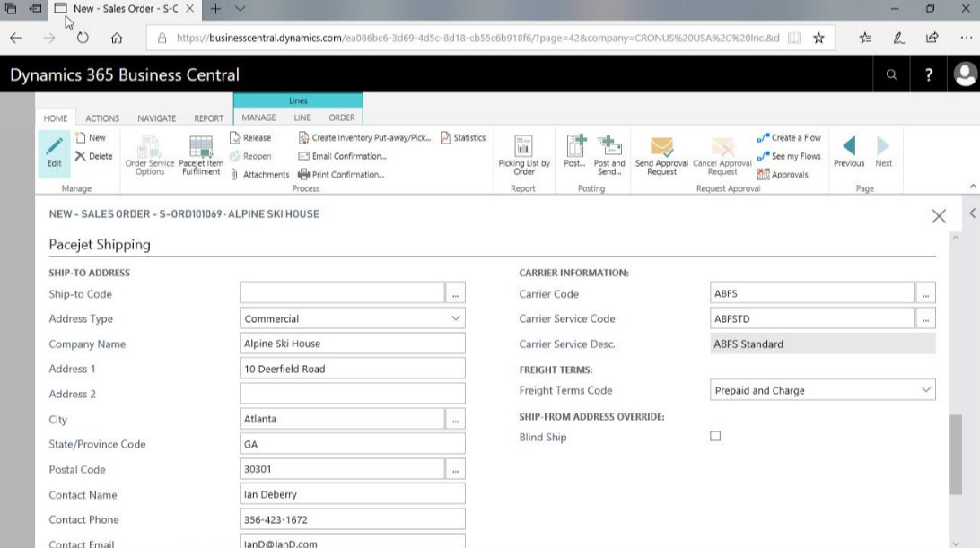This screenshot has width=980, height=548.
Task: Create a Flow
Action: point(789,137)
